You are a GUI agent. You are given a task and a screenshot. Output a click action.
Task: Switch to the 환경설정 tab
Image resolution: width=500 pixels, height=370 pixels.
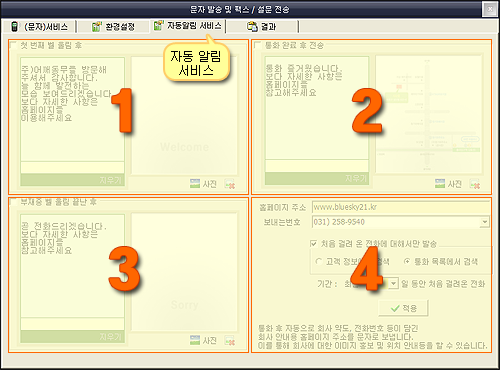[113, 26]
